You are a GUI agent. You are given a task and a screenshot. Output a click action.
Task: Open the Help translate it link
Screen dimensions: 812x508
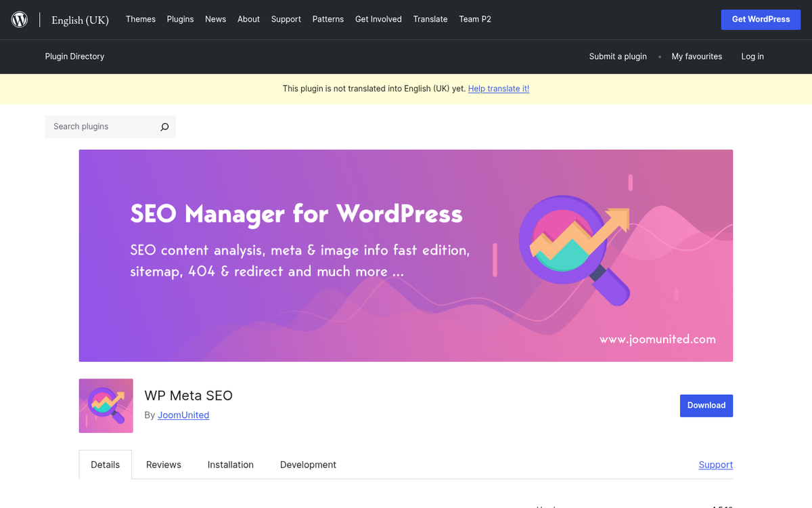tap(499, 89)
